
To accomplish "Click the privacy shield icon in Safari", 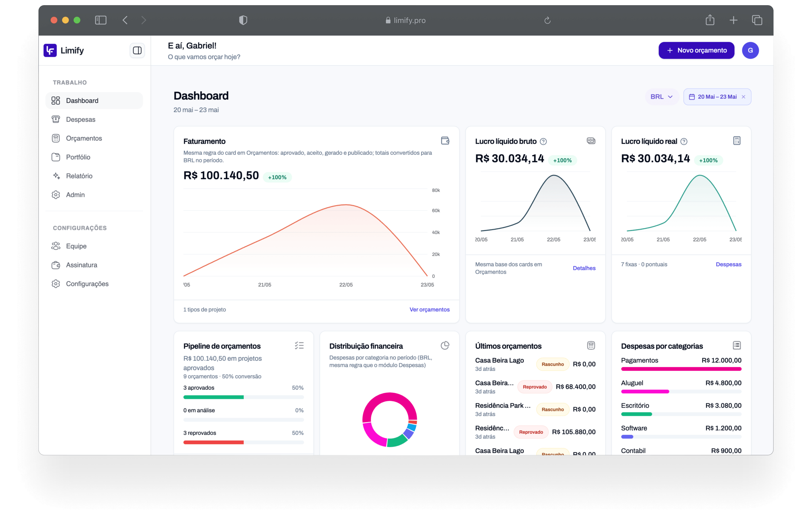I will pos(243,20).
